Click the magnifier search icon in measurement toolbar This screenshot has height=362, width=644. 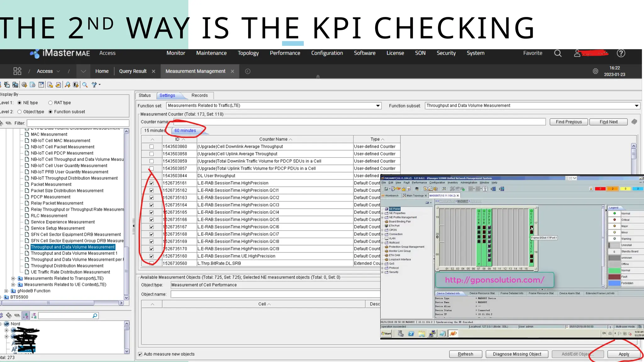click(85, 85)
